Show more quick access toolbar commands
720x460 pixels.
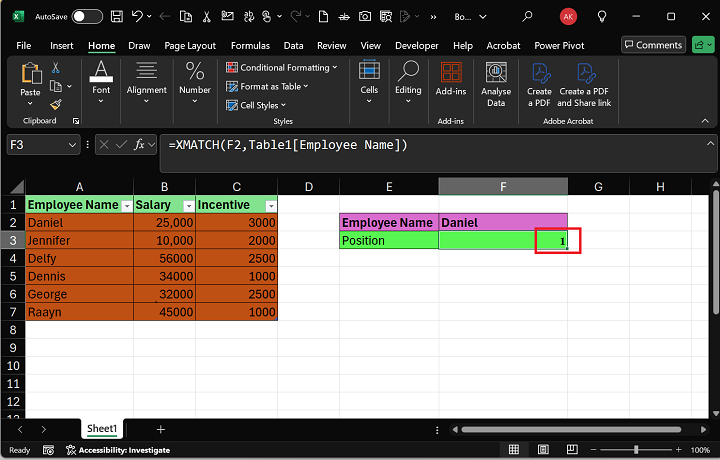tap(433, 17)
